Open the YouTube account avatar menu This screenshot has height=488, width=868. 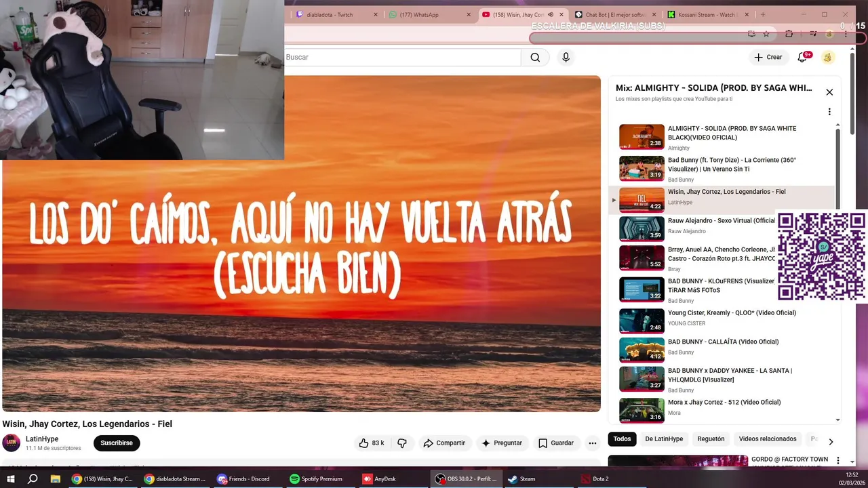click(x=827, y=58)
